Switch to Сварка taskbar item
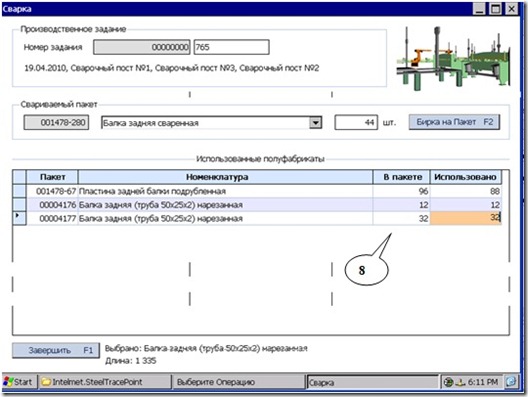The width and height of the screenshot is (528, 397). point(372,382)
